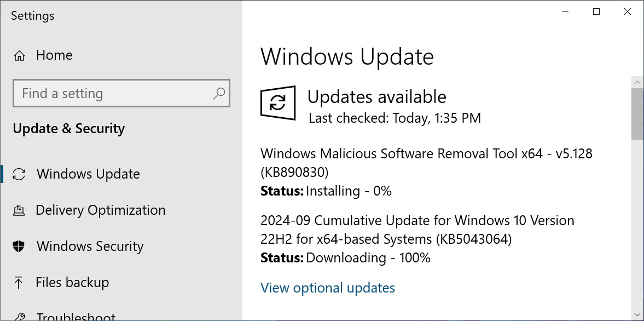Open Windows Security settings
The width and height of the screenshot is (644, 321).
(90, 246)
